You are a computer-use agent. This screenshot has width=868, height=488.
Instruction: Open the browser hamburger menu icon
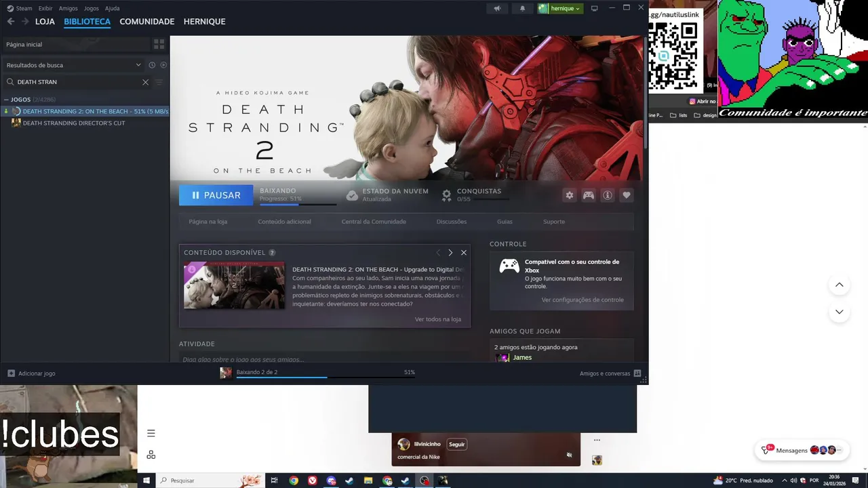151,433
